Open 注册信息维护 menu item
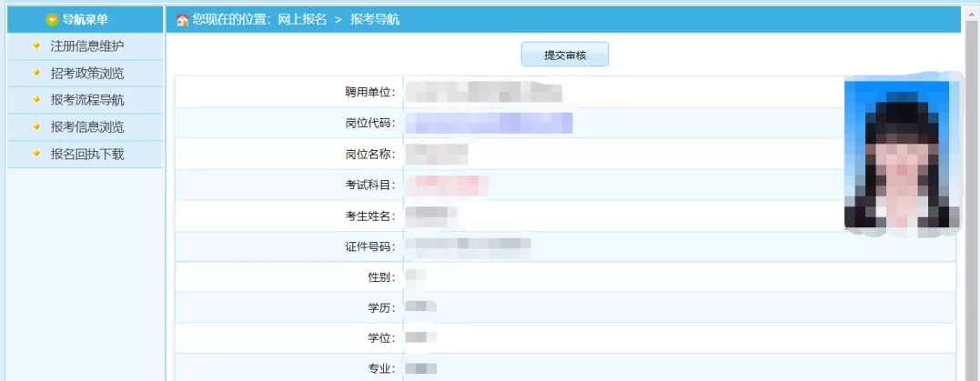The image size is (980, 381). click(87, 45)
